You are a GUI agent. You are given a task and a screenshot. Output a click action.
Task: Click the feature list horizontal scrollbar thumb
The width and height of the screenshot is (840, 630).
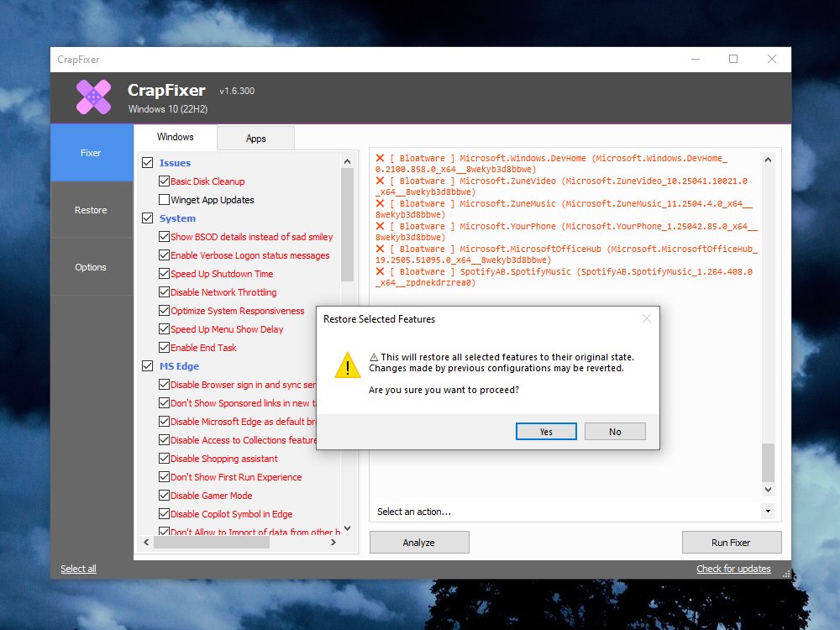coord(212,542)
